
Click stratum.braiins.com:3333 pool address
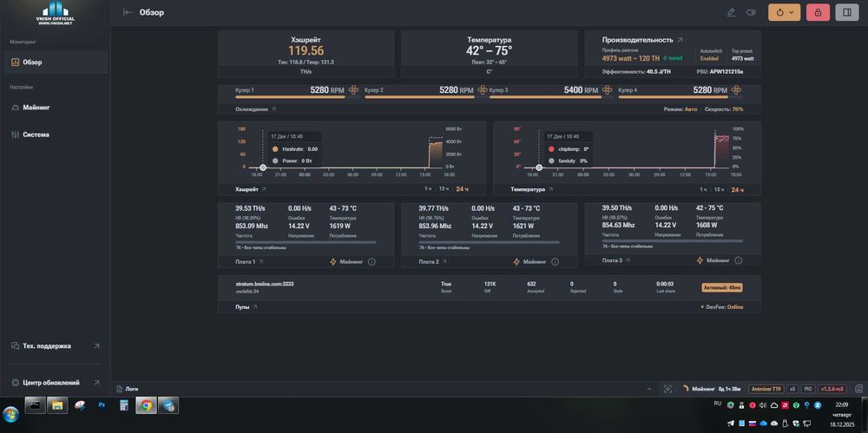(265, 284)
